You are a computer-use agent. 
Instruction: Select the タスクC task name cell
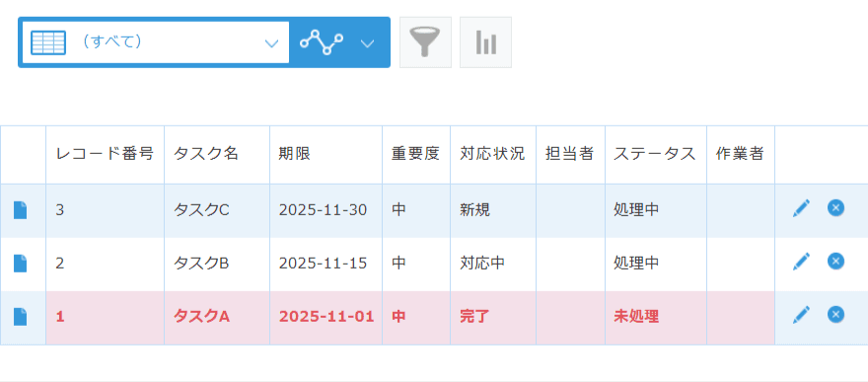pos(217,210)
